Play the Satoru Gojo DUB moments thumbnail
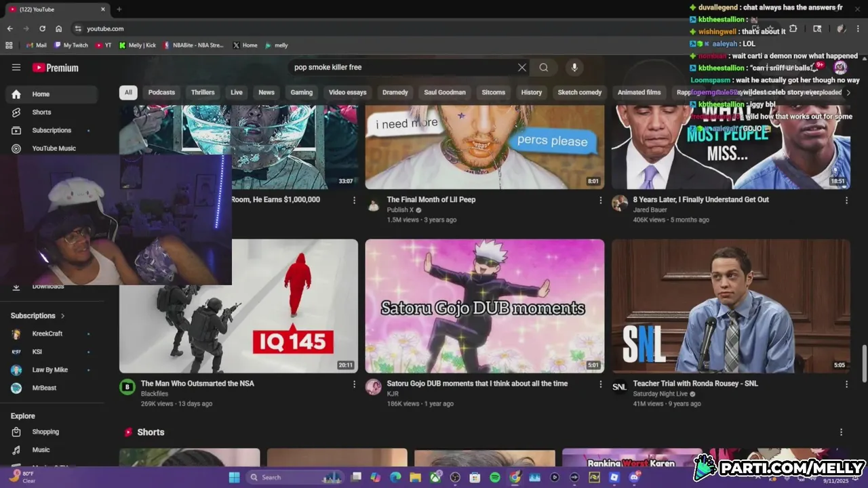Viewport: 868px width, 488px height. tap(485, 306)
